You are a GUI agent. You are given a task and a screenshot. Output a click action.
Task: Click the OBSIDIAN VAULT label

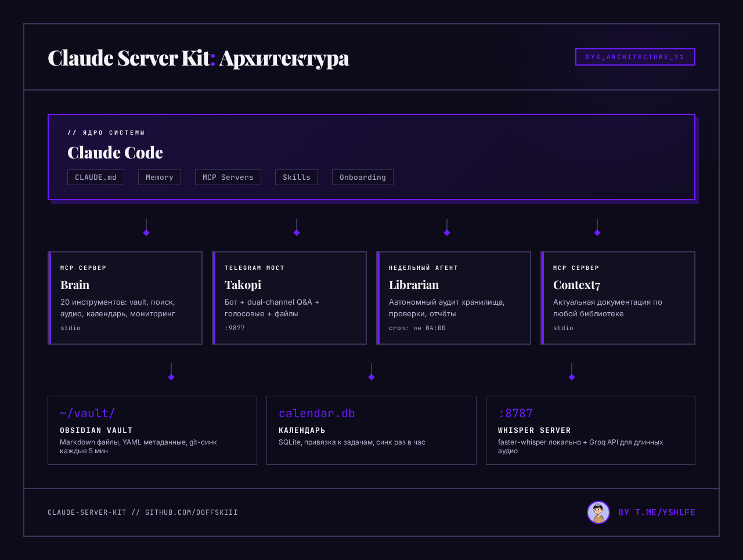click(96, 430)
